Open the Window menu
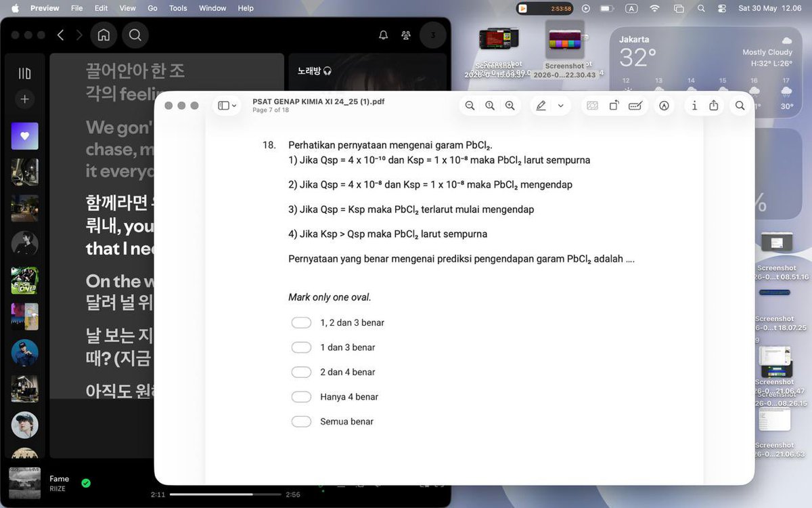Screen dimensions: 812x508 (x=212, y=8)
